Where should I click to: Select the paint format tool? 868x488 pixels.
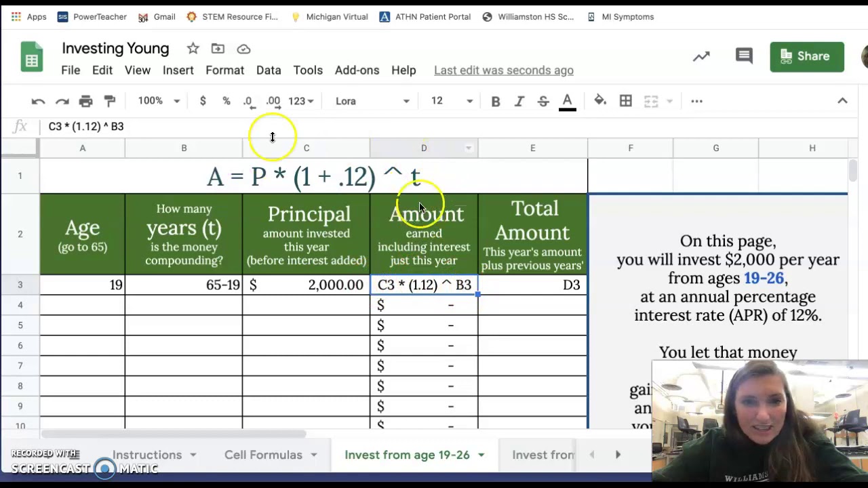[x=109, y=101]
